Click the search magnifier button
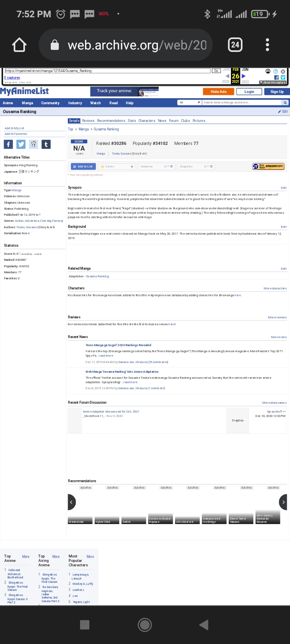This screenshot has height=644, width=290. (285, 103)
